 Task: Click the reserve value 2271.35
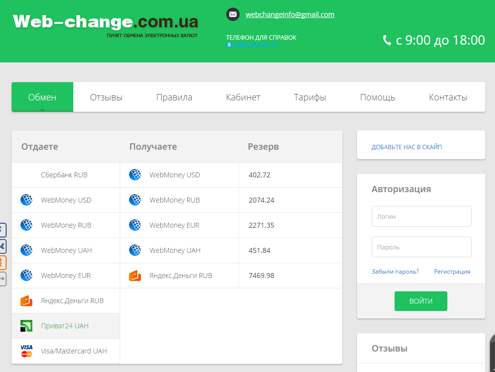pyautogui.click(x=261, y=225)
